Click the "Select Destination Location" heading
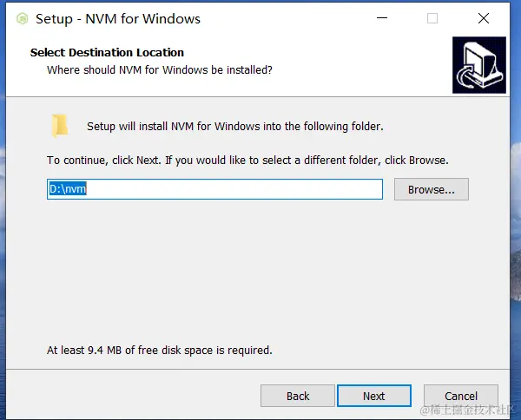The image size is (521, 420). (x=107, y=53)
